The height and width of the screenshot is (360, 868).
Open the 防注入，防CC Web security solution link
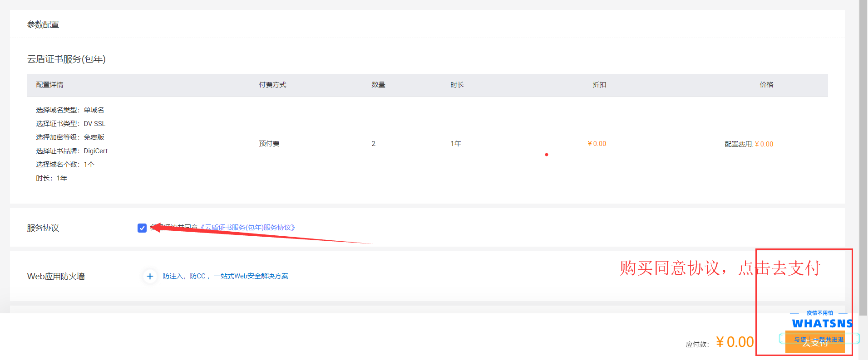(225, 276)
